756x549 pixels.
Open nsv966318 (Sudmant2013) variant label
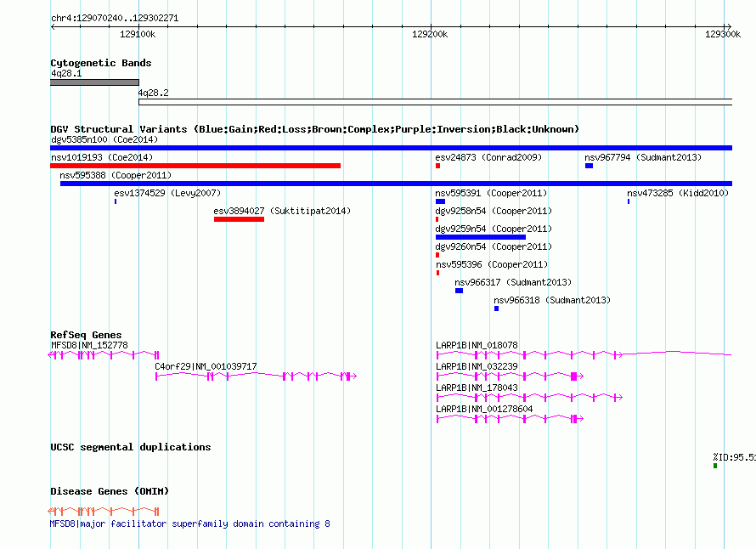[x=552, y=300]
